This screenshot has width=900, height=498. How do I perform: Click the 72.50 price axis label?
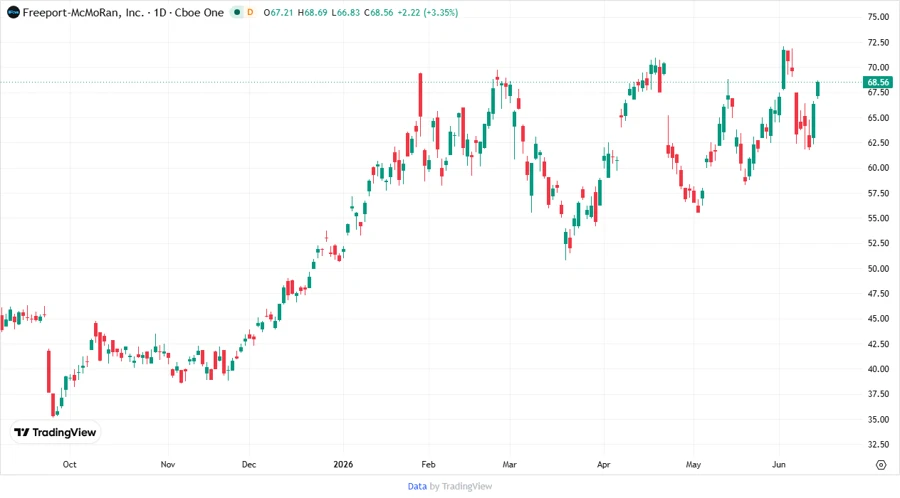point(878,42)
